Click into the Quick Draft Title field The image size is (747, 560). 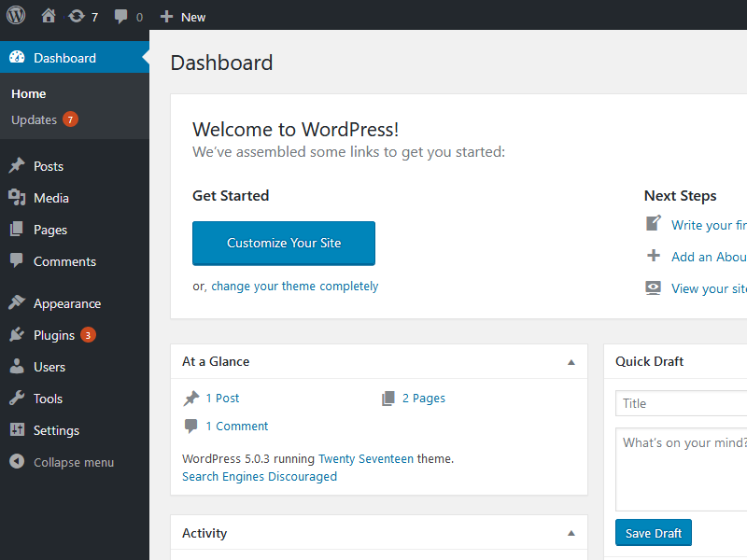click(682, 403)
